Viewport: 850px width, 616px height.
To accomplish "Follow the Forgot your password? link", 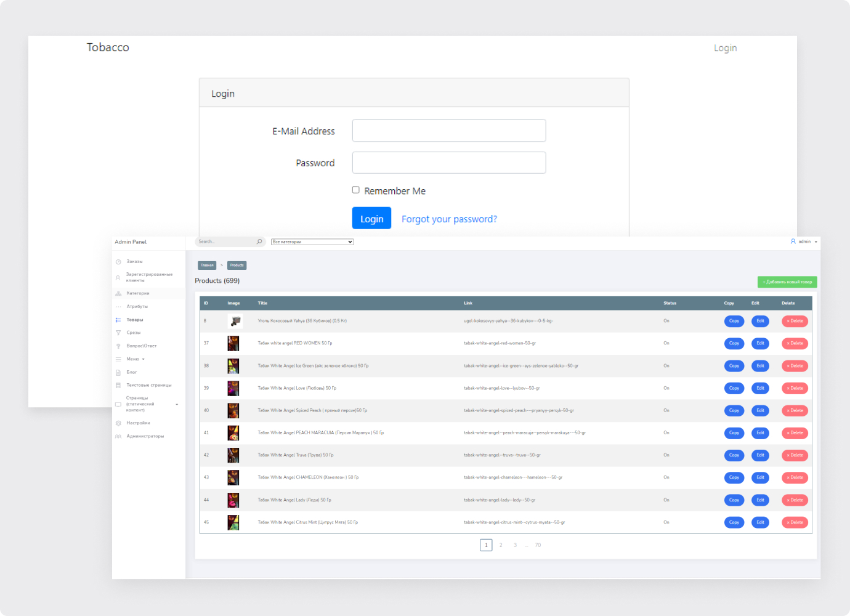I will (x=449, y=219).
